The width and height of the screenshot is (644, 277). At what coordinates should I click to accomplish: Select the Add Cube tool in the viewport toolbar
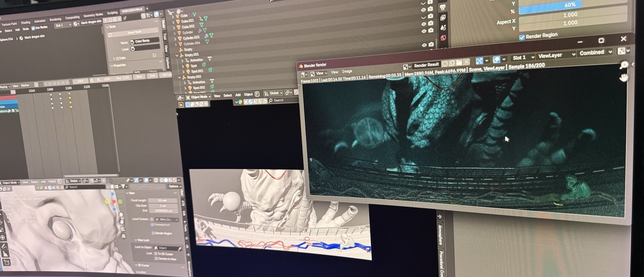6,262
